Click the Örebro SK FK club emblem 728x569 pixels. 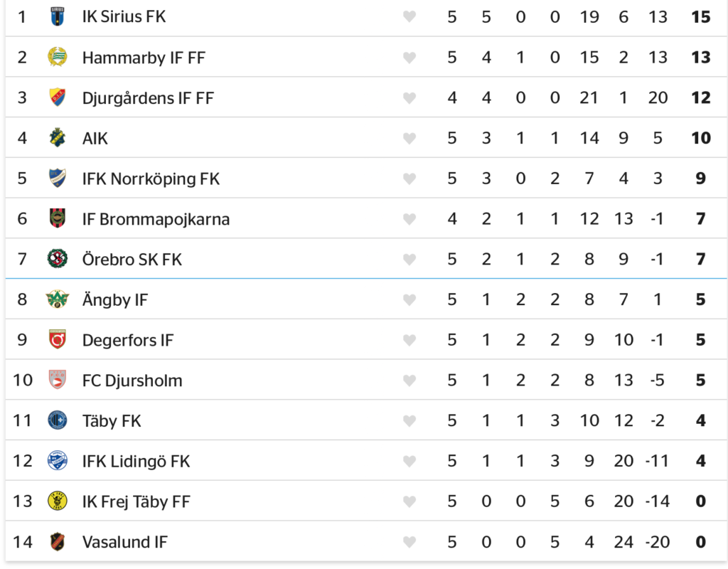pyautogui.click(x=57, y=259)
